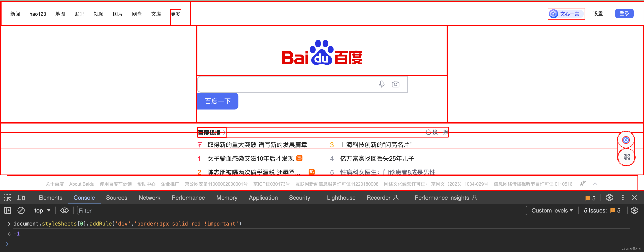
Task: Open the 关于百度 footer link
Action: tap(54, 184)
